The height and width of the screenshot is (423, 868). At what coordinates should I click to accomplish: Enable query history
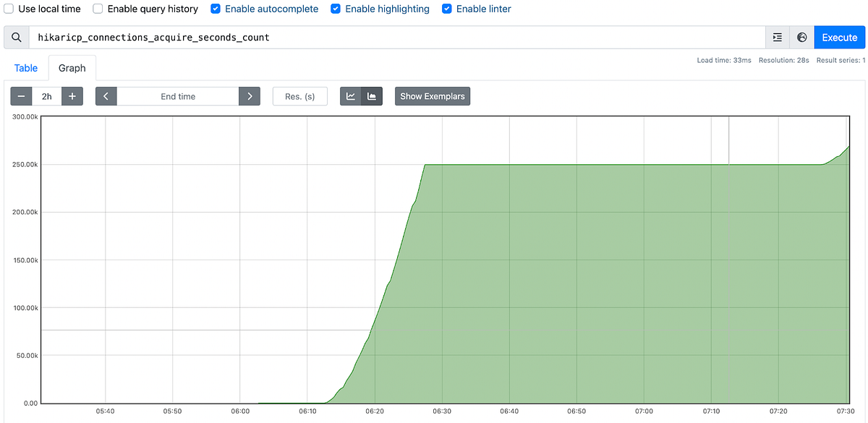click(98, 9)
